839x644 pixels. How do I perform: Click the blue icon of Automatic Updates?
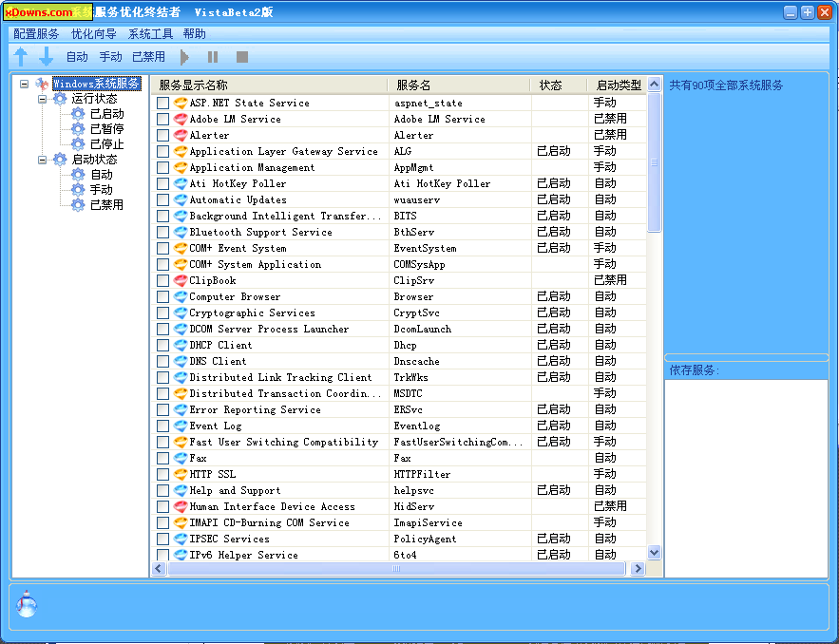[x=181, y=199]
